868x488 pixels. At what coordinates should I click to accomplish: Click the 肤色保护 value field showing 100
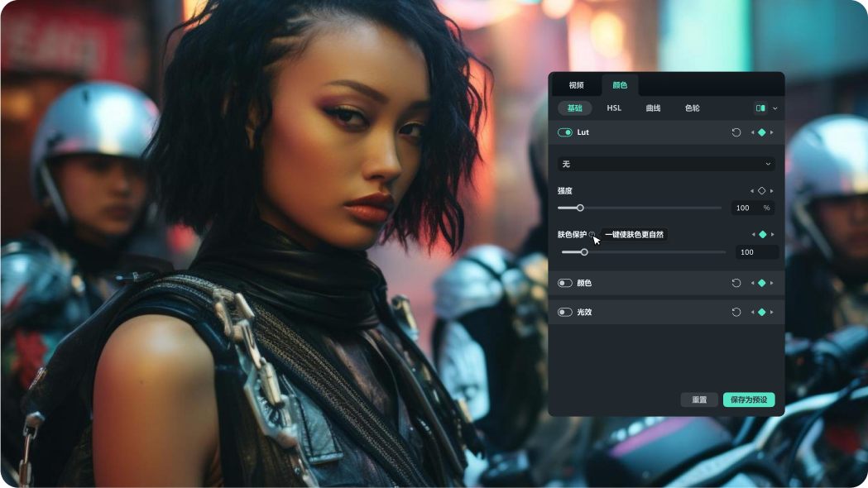point(757,252)
